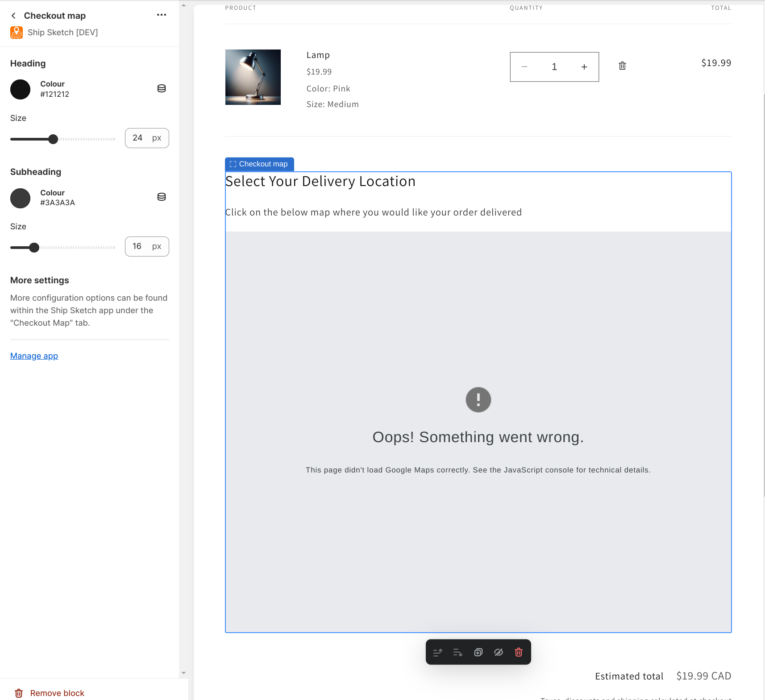
Task: Open the Manage app link
Action: tap(34, 356)
